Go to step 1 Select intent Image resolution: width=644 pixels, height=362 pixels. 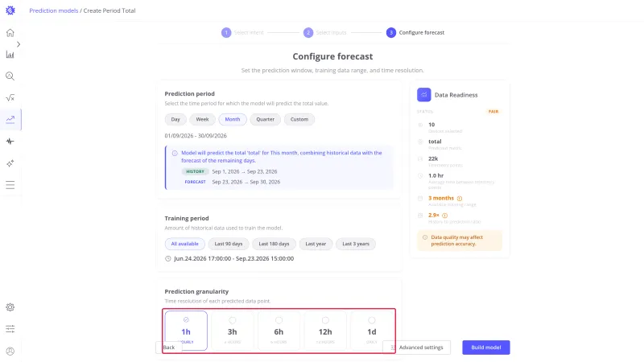242,32
